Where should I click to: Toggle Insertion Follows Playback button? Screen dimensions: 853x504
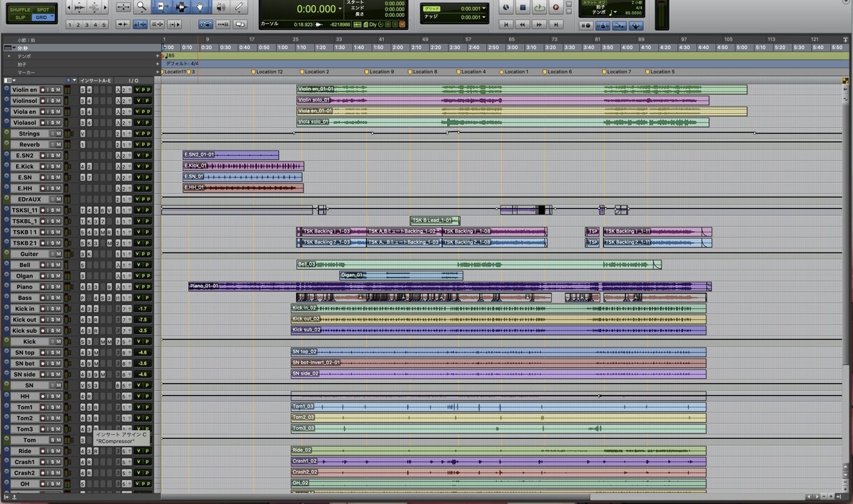coord(174,24)
